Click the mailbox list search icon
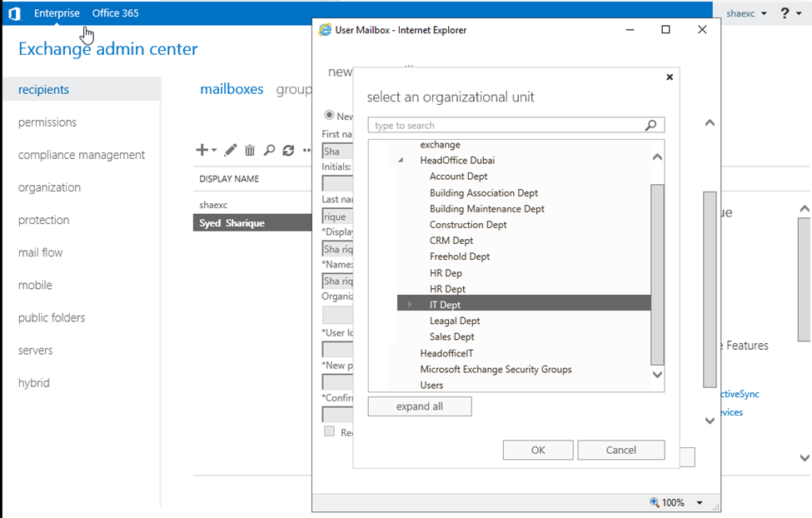The height and width of the screenshot is (518, 812). (x=269, y=150)
